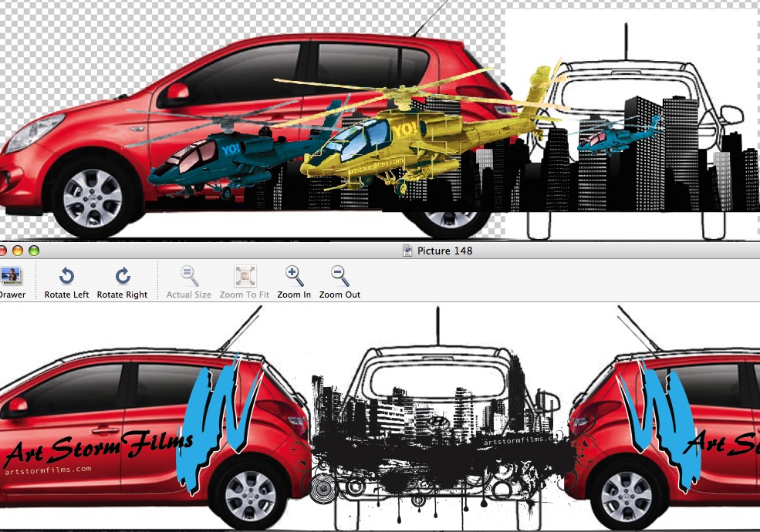The height and width of the screenshot is (532, 760).
Task: Zoom In on the picture
Action: pos(294,277)
